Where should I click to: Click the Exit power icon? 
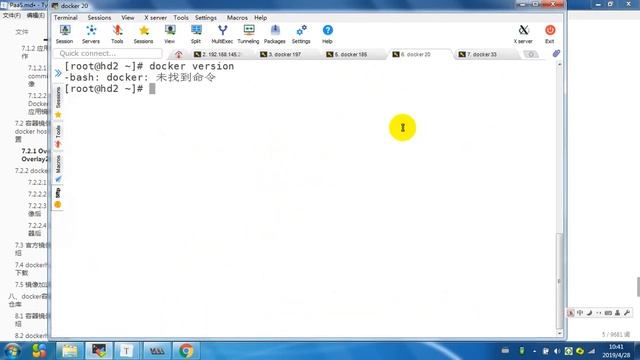pyautogui.click(x=550, y=34)
